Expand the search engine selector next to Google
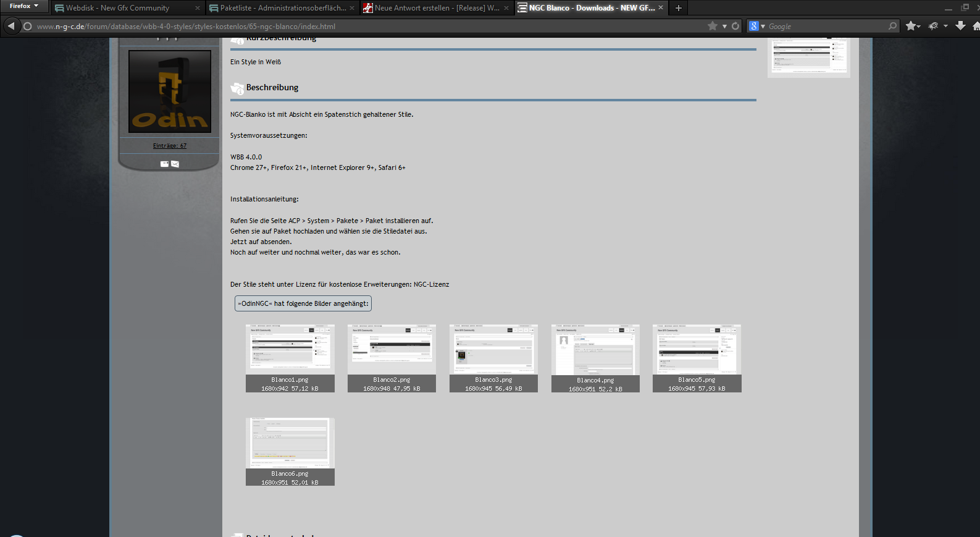Viewport: 980px width, 537px height. pos(756,26)
